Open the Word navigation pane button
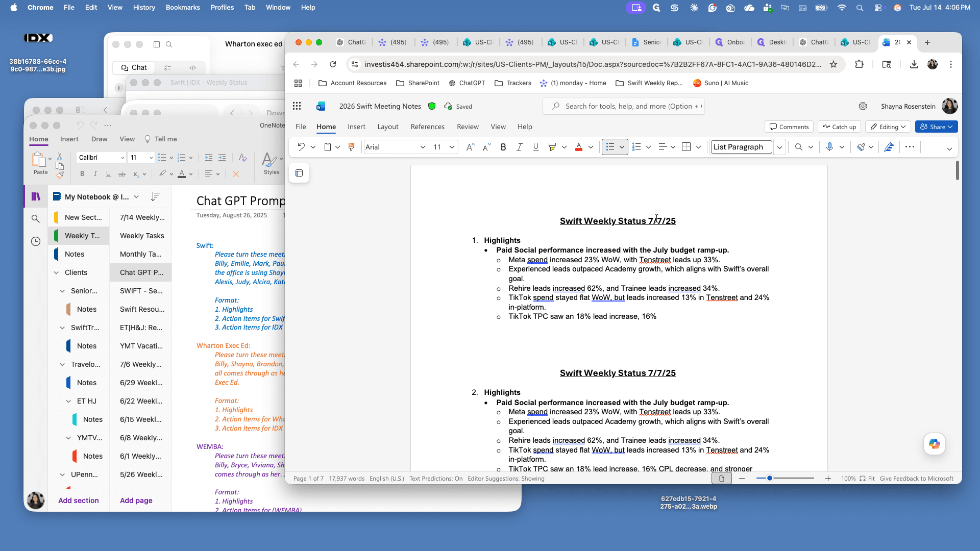980x551 pixels. 299,173
